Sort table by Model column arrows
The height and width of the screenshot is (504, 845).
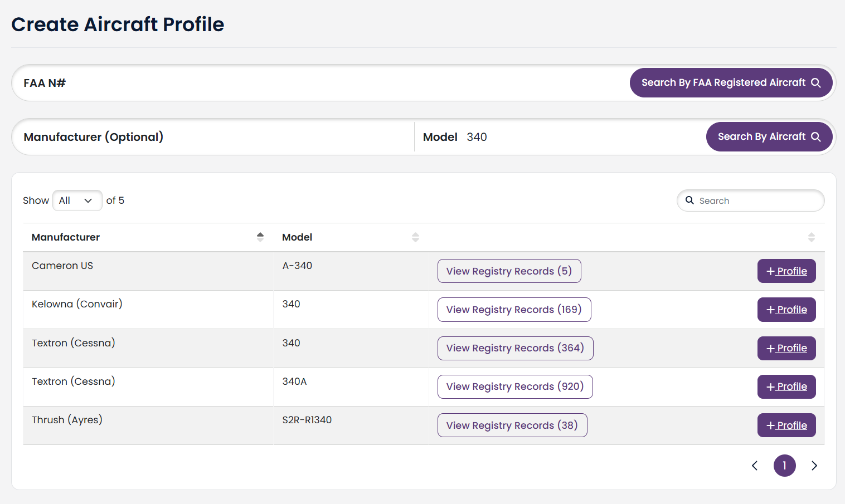[x=415, y=237]
